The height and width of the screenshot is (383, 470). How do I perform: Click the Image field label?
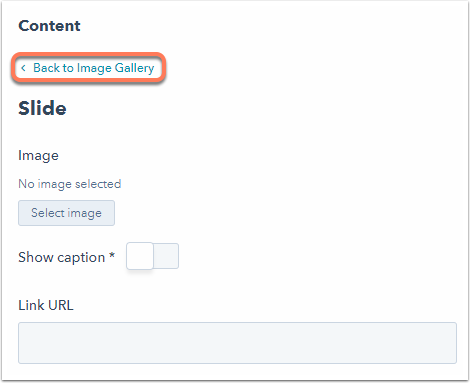(38, 156)
